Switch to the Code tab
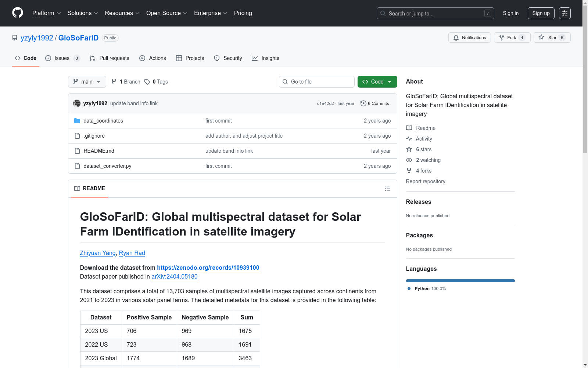Screen dimensions: 588x368 [x=26, y=58]
